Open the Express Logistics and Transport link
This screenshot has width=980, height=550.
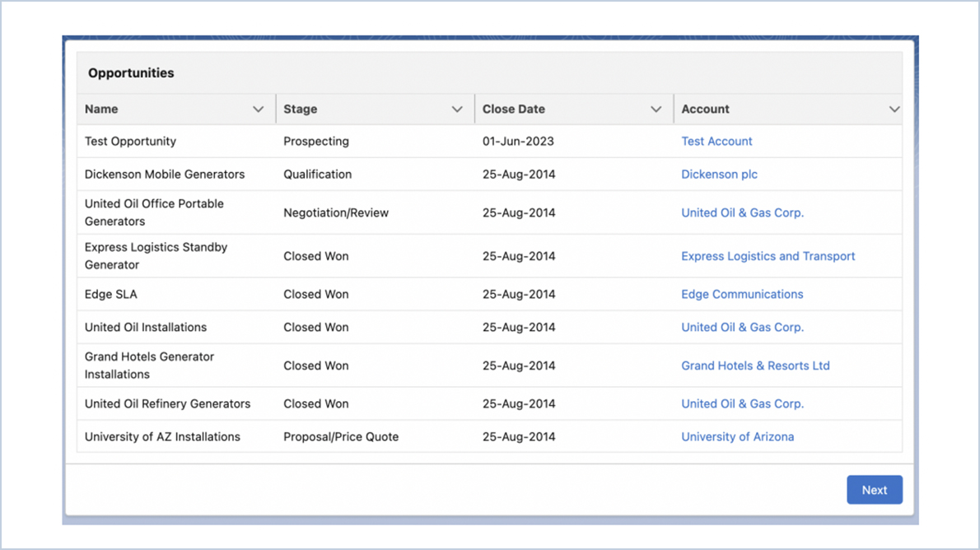click(x=768, y=256)
